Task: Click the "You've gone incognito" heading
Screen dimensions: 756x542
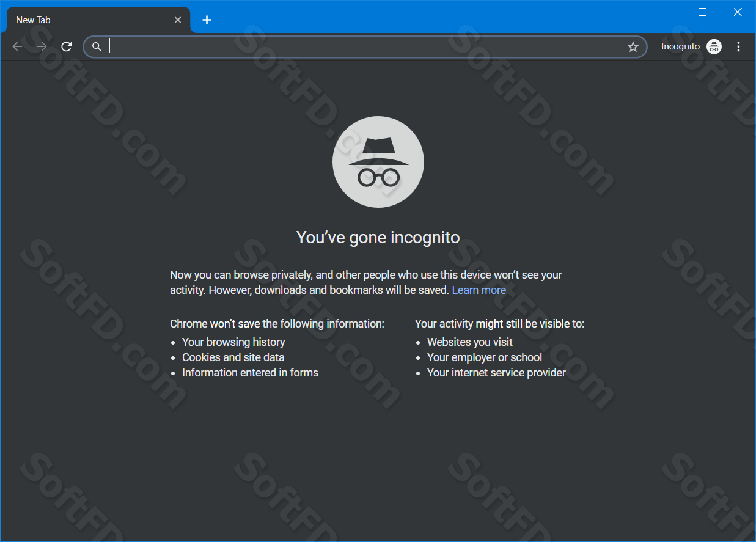Action: 378,237
